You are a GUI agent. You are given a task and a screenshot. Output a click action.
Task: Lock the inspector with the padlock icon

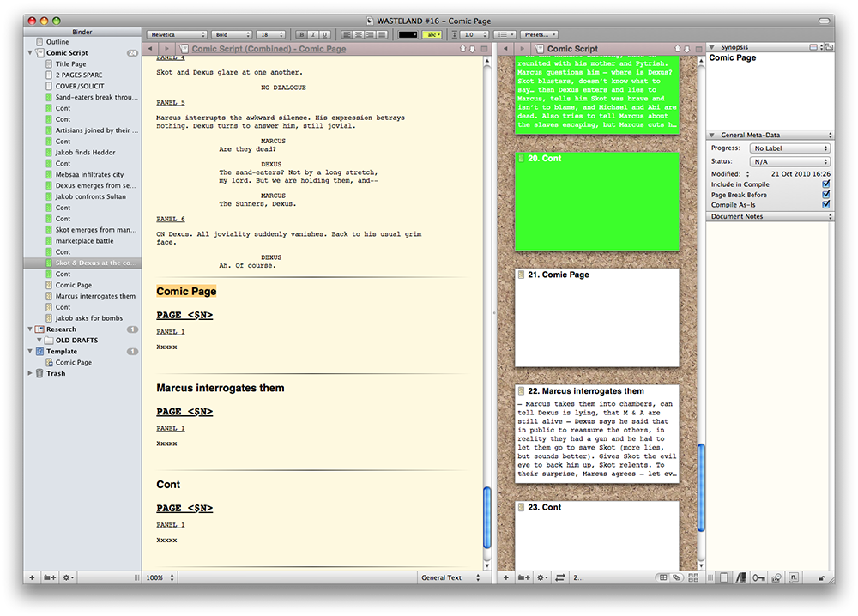(823, 578)
